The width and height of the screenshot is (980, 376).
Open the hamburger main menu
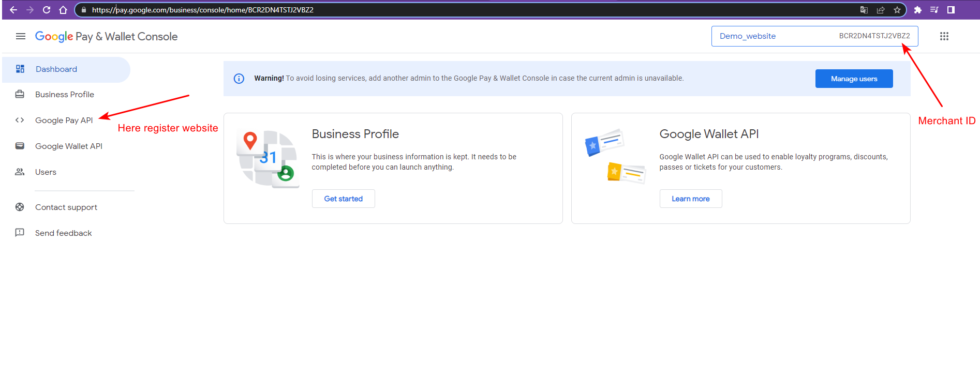click(x=21, y=36)
